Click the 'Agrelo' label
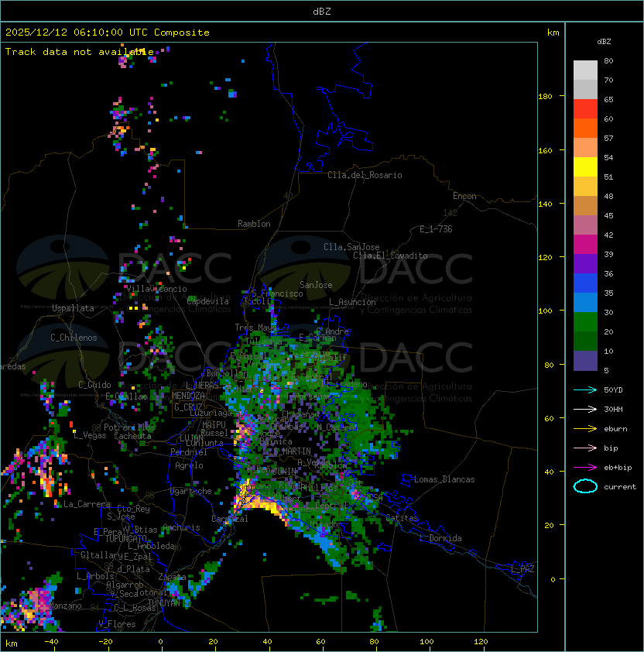The image size is (644, 652). (189, 465)
